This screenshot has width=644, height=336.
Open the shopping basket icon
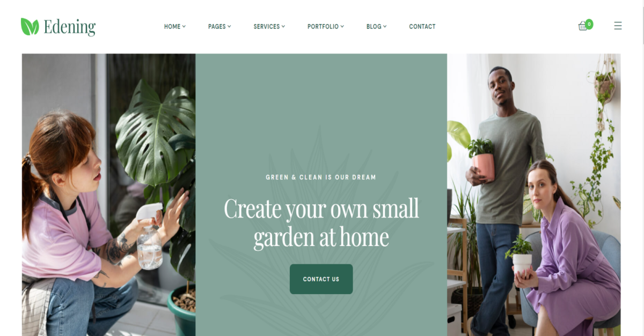pos(583,26)
